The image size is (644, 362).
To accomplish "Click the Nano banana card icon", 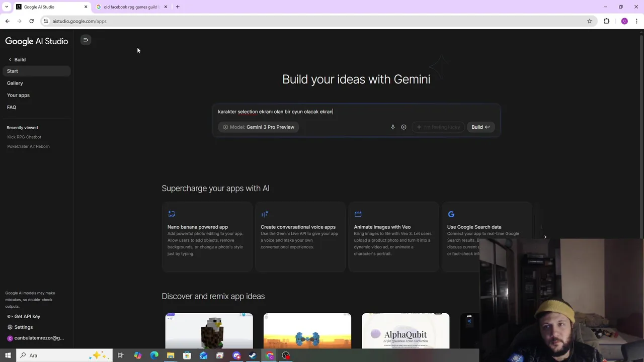I will tap(172, 214).
